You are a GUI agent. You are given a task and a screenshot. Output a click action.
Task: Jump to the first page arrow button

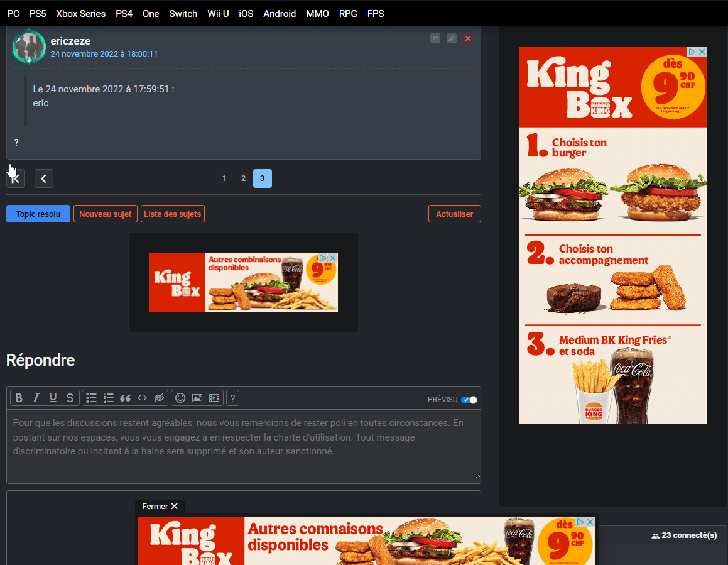point(16,178)
